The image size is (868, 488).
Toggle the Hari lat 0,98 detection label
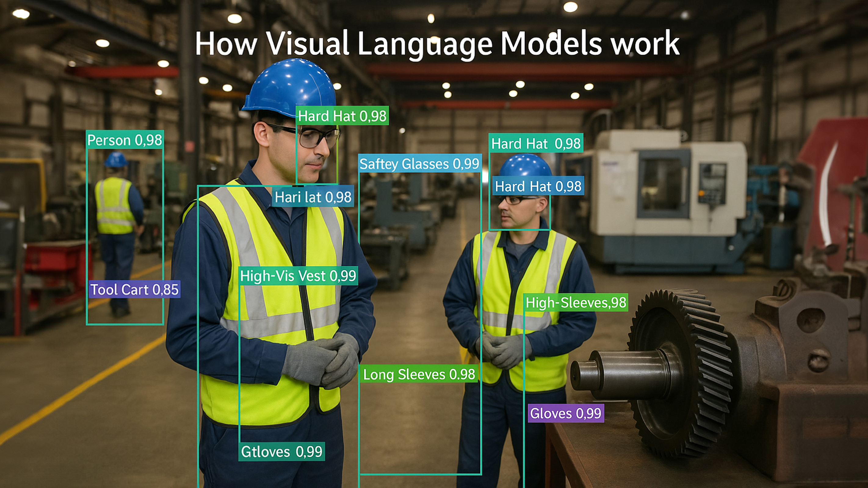tap(313, 198)
